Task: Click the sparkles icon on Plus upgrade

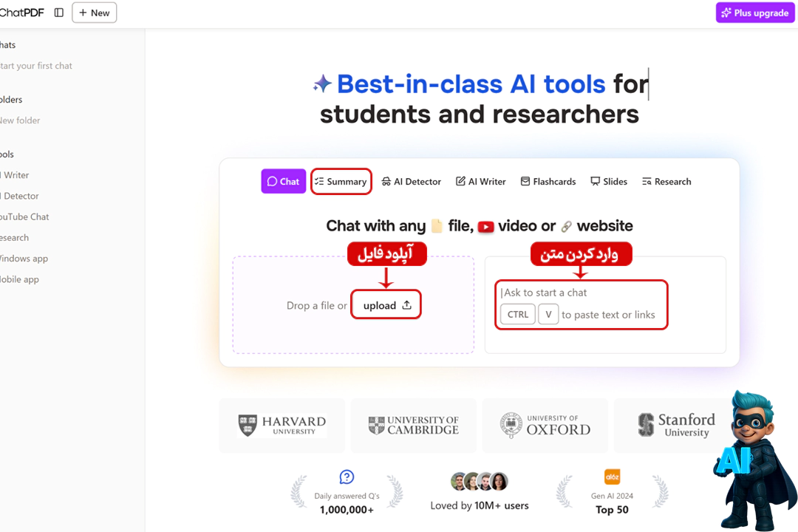Action: point(726,13)
